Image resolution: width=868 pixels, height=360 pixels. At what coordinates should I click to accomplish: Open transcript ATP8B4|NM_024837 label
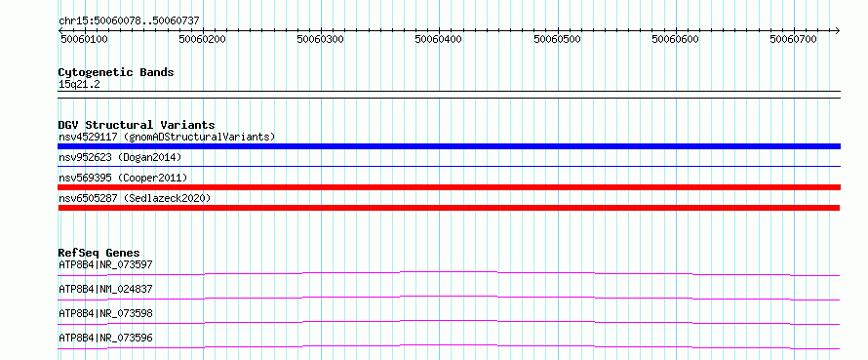coord(105,289)
